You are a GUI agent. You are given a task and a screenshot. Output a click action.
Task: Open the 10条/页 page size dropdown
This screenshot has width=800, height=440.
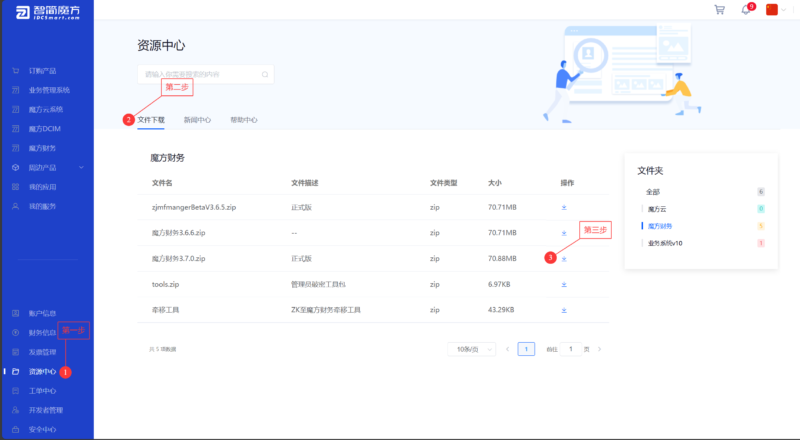click(471, 349)
